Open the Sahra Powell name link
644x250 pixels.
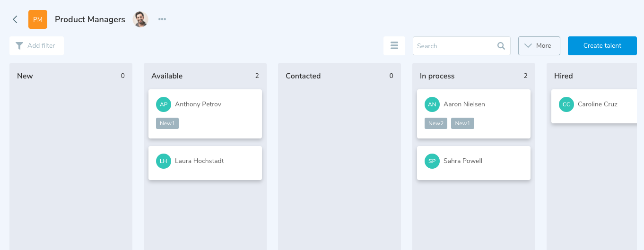tap(463, 161)
